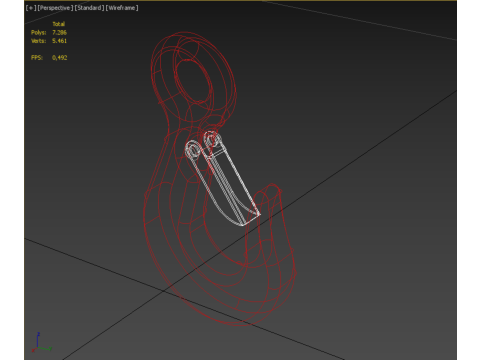Open the [Perspective] view menu
The height and width of the screenshot is (360, 480).
[x=55, y=8]
